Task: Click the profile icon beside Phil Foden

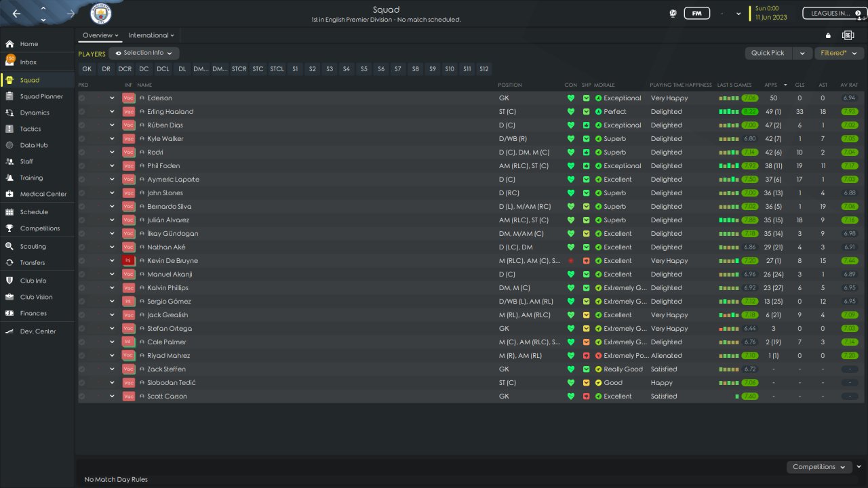Action: point(142,166)
